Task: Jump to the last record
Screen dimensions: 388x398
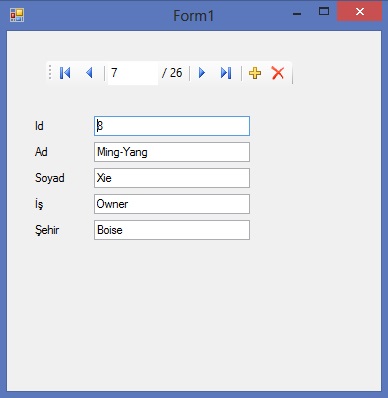Action: coord(226,73)
